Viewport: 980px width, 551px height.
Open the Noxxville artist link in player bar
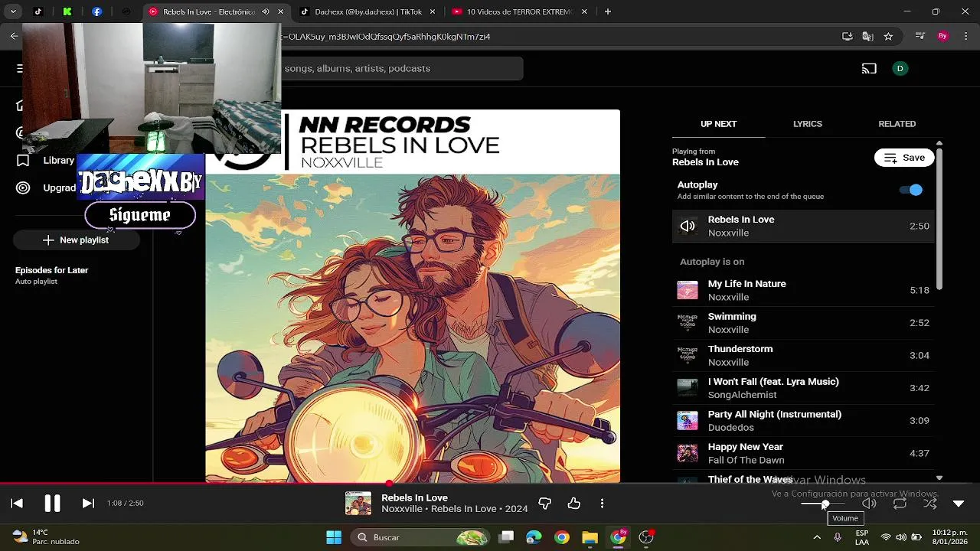coord(402,509)
